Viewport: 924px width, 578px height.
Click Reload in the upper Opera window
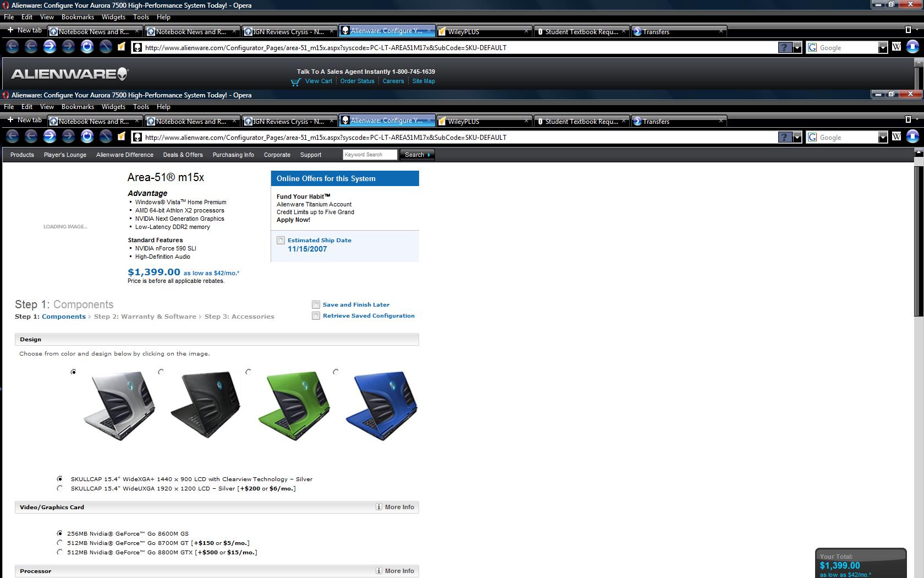click(x=87, y=47)
